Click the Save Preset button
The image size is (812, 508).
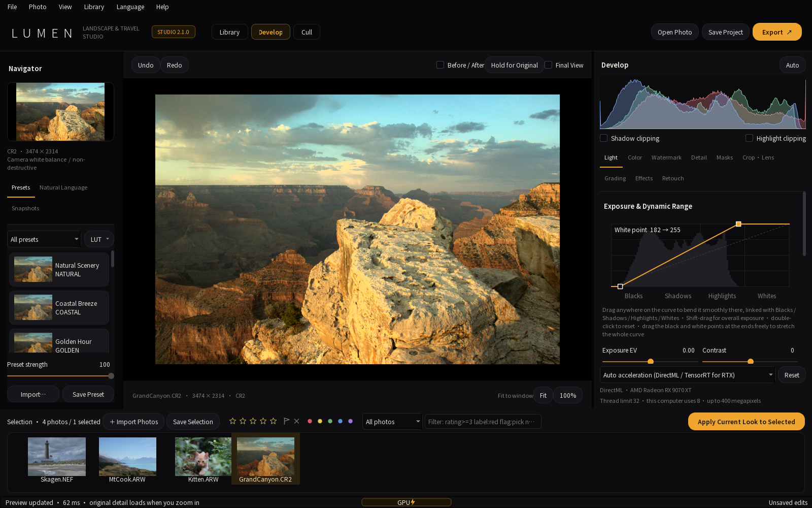(88, 394)
